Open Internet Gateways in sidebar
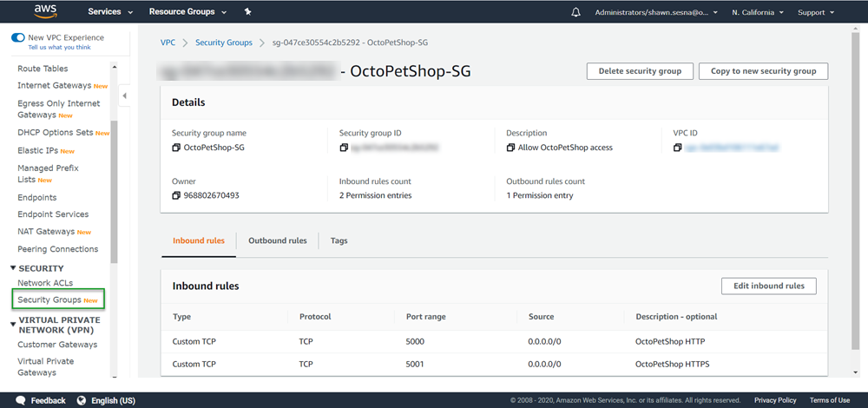 [x=54, y=86]
